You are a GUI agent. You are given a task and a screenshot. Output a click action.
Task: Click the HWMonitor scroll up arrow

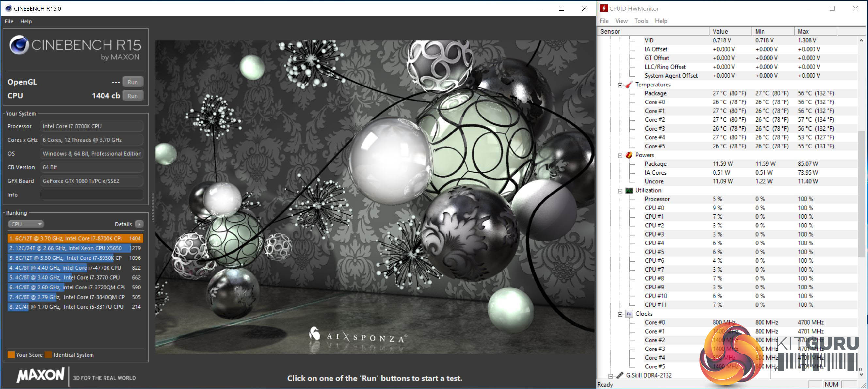[861, 41]
